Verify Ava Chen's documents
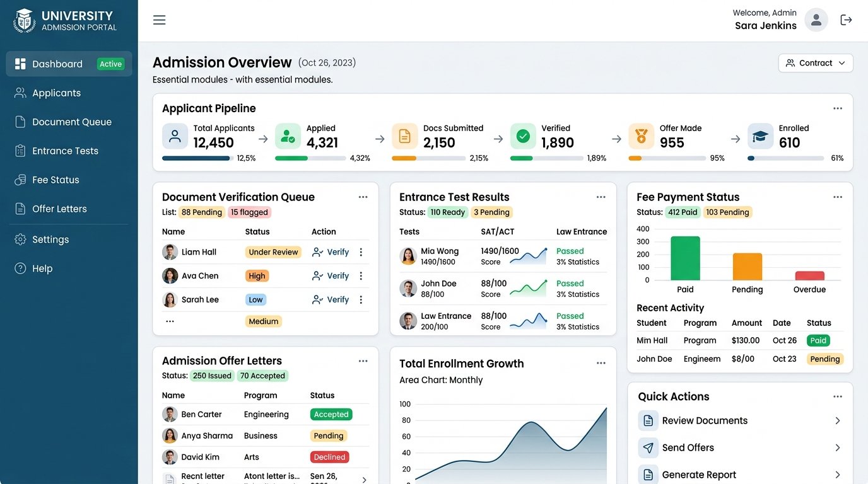Image resolution: width=868 pixels, height=484 pixels. (331, 276)
